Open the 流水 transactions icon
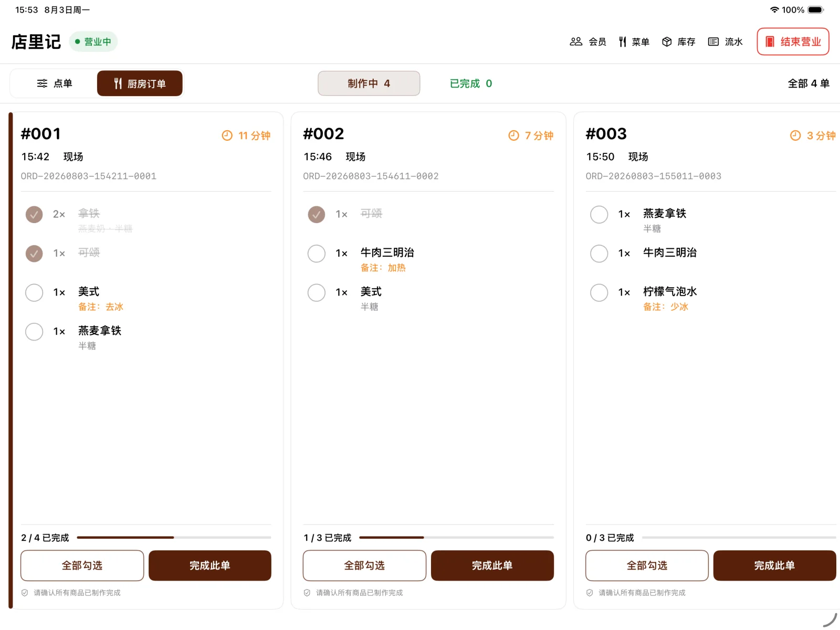This screenshot has height=630, width=840. pyautogui.click(x=713, y=41)
